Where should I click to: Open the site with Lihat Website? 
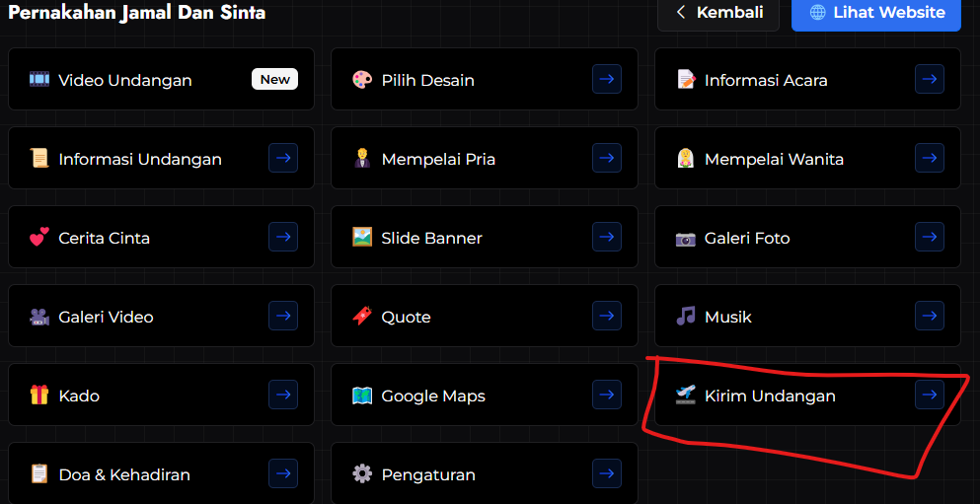coord(875,13)
